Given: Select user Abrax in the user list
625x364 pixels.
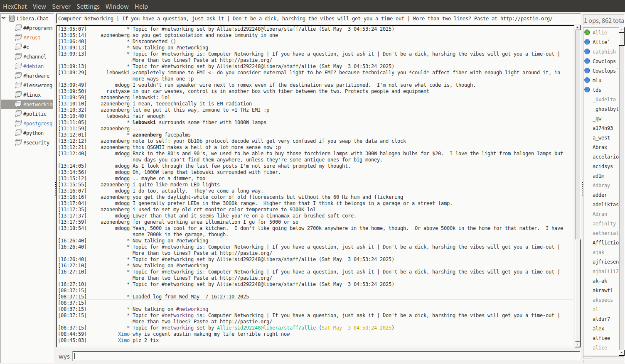Looking at the screenshot, I should tap(600, 147).
